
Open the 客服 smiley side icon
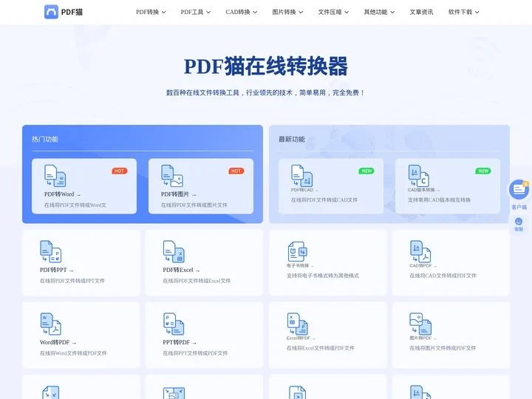[519, 221]
